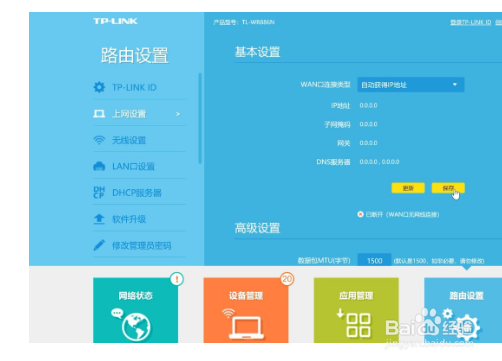
Task: Click the grid icon in 应用管理 tile
Action: 358,325
